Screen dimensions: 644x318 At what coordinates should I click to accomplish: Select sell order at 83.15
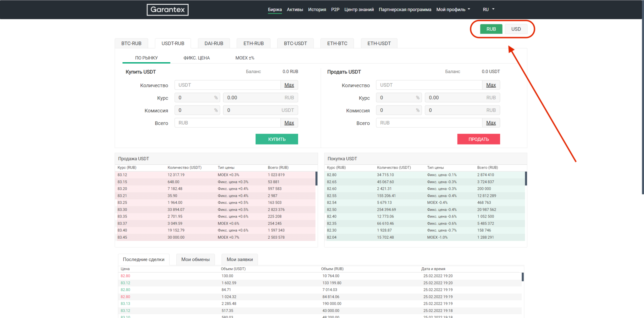tap(215, 182)
